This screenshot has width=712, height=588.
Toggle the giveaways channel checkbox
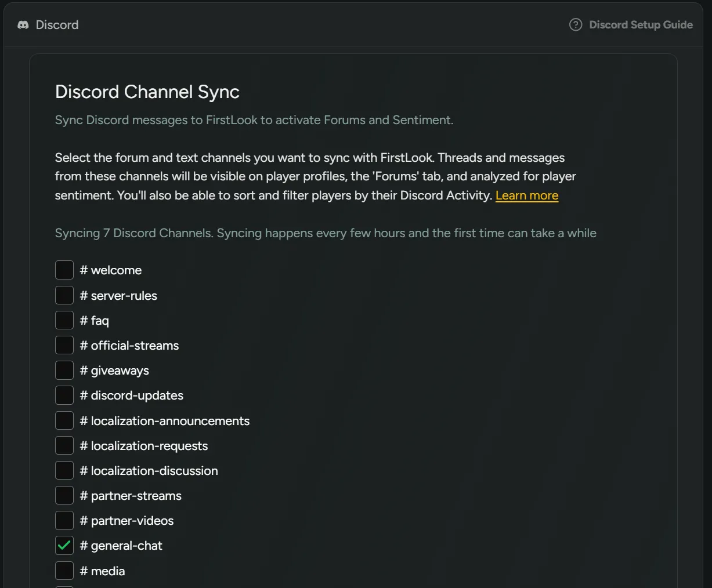point(64,370)
